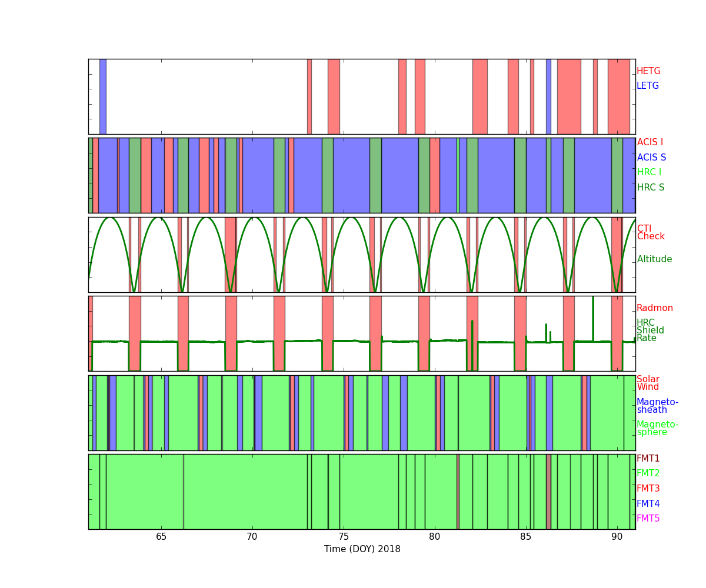Select the FMT1 label

pyautogui.click(x=648, y=459)
